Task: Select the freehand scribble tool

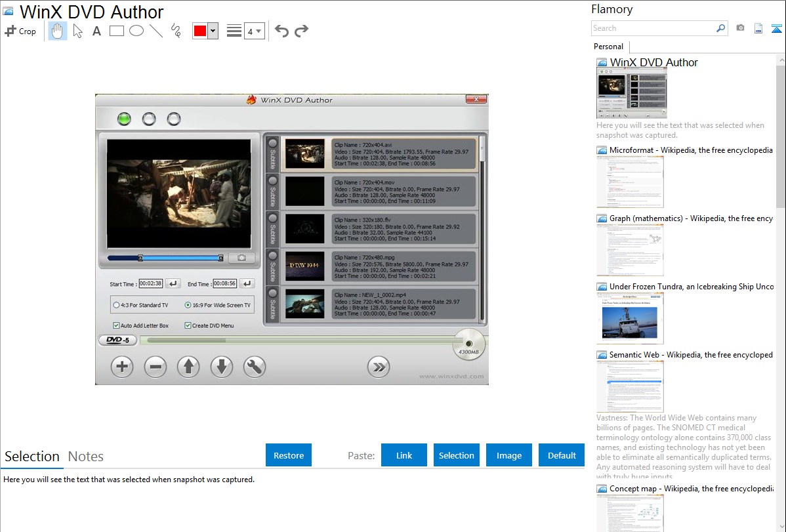Action: coord(176,31)
